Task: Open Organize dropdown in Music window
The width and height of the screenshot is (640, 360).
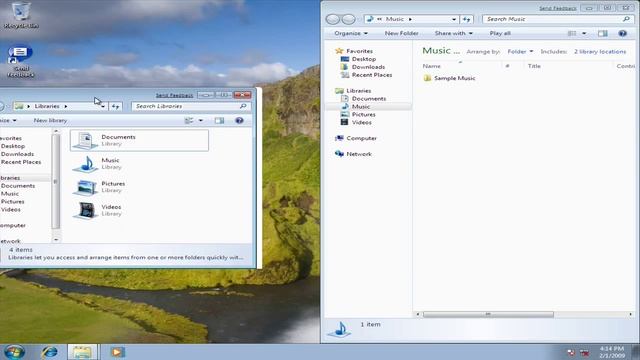Action: click(x=351, y=33)
